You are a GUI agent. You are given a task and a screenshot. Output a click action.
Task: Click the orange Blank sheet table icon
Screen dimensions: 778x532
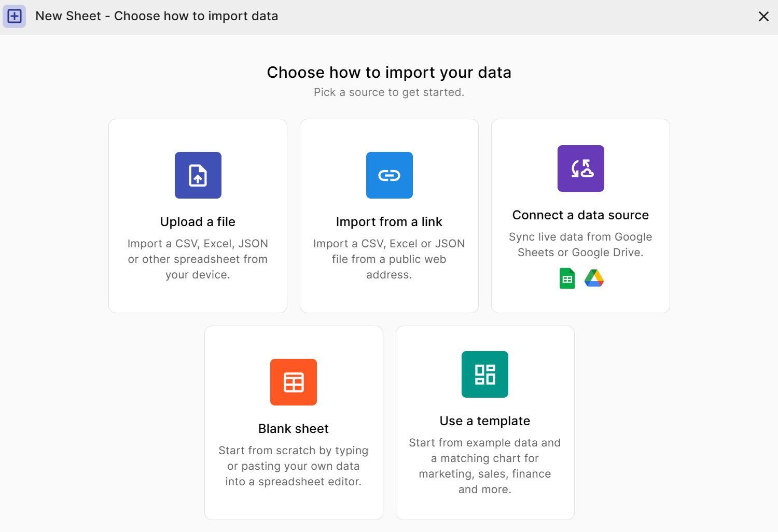pos(294,382)
